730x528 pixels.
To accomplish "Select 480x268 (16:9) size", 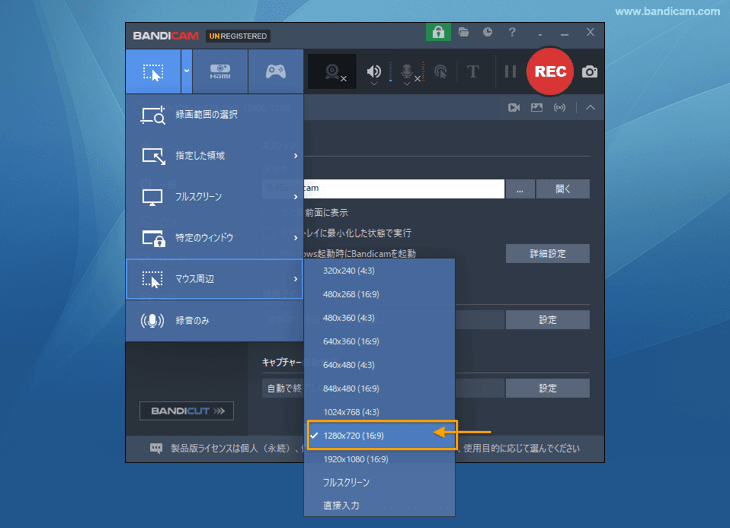I will click(x=379, y=294).
